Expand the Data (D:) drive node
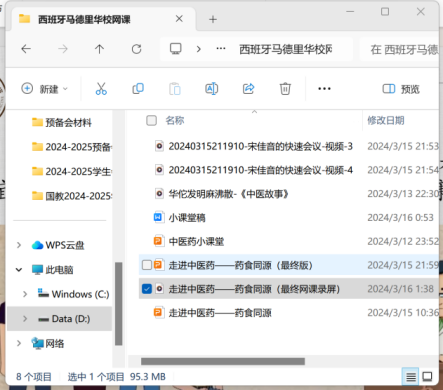This screenshot has height=390, width=443. click(x=25, y=319)
